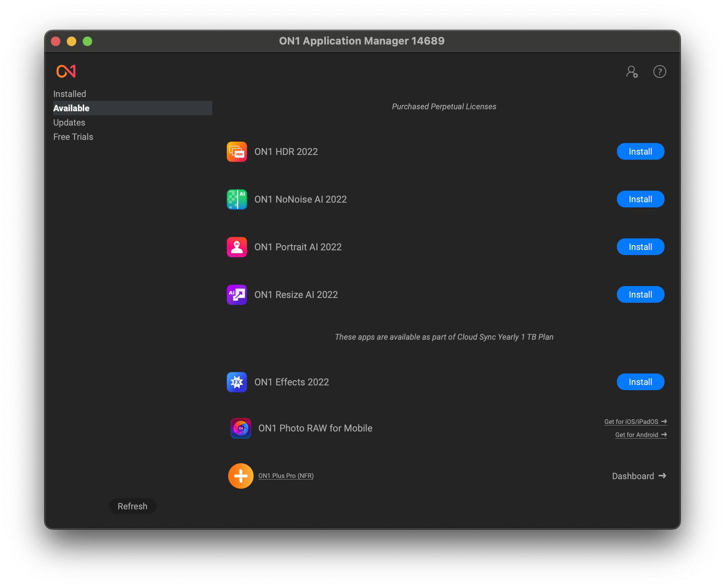The width and height of the screenshot is (725, 588).
Task: Click the Refresh button
Action: [132, 506]
